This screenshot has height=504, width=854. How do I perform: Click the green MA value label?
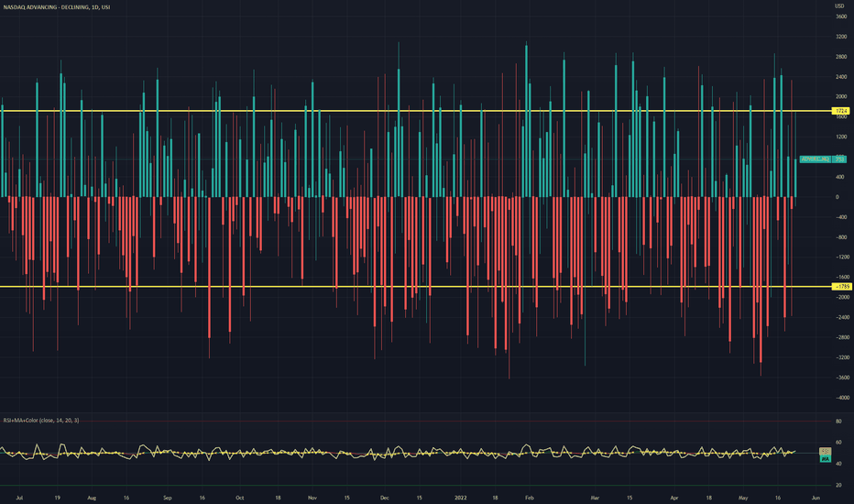825,459
